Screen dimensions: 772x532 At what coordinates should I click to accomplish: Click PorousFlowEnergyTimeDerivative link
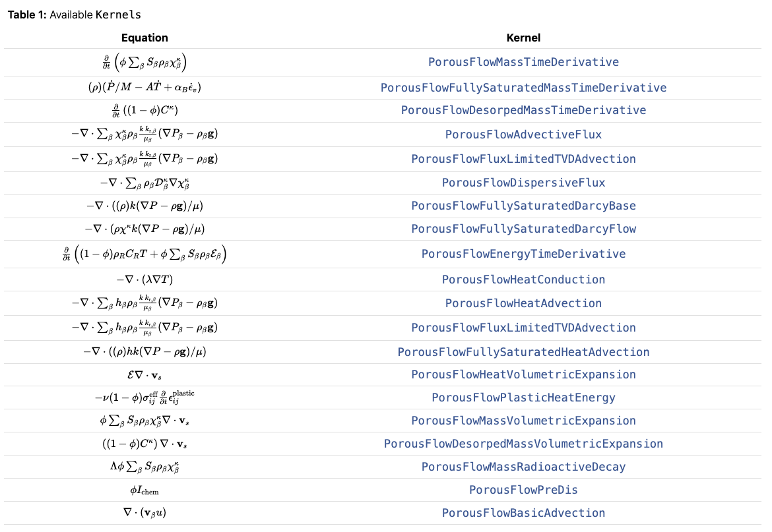click(523, 254)
